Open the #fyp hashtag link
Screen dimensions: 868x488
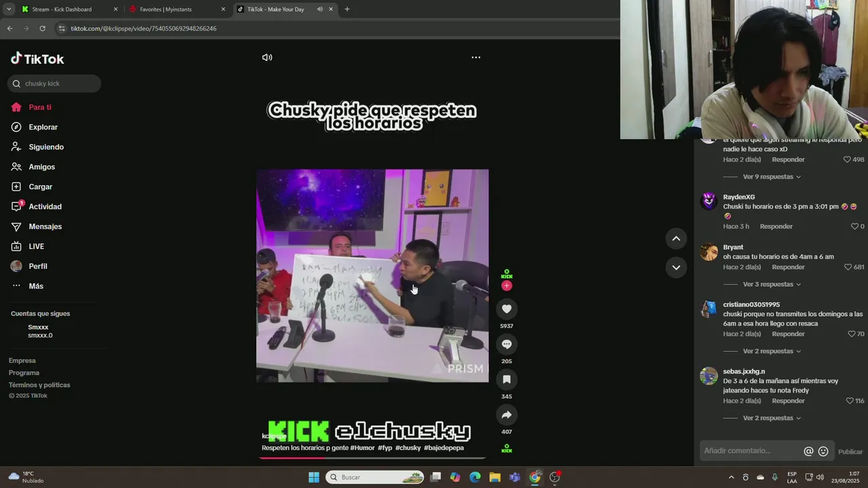(x=385, y=448)
